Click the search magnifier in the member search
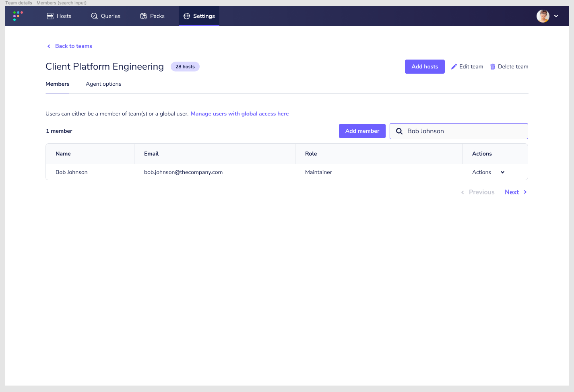The image size is (574, 392). 399,131
